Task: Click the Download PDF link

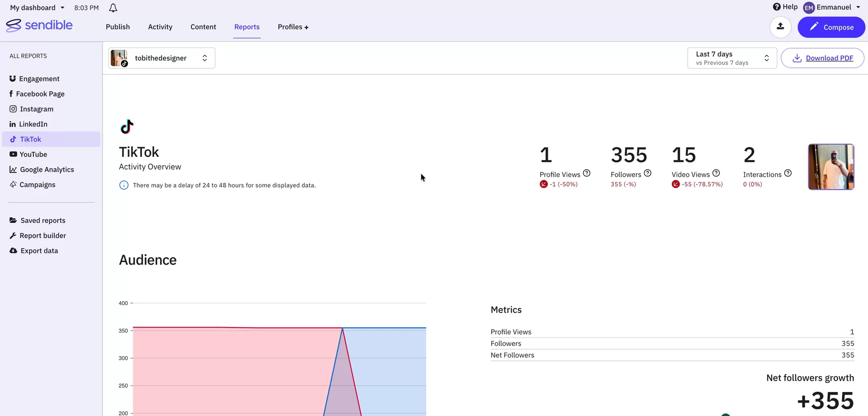Action: (x=829, y=58)
